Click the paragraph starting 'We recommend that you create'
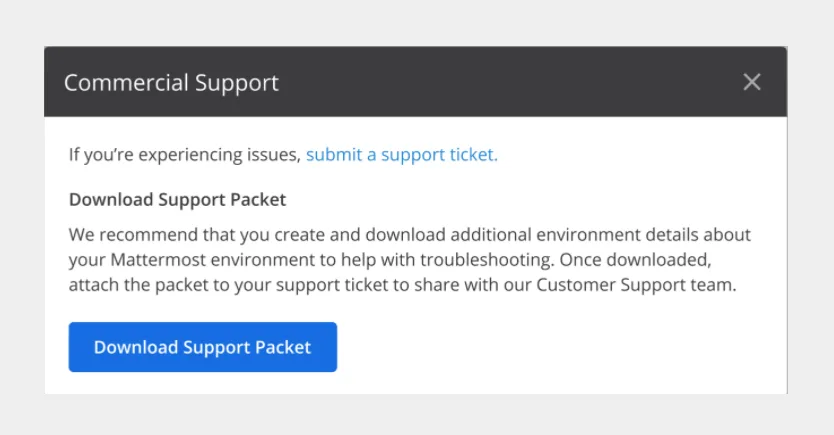This screenshot has width=834, height=435. [x=410, y=260]
